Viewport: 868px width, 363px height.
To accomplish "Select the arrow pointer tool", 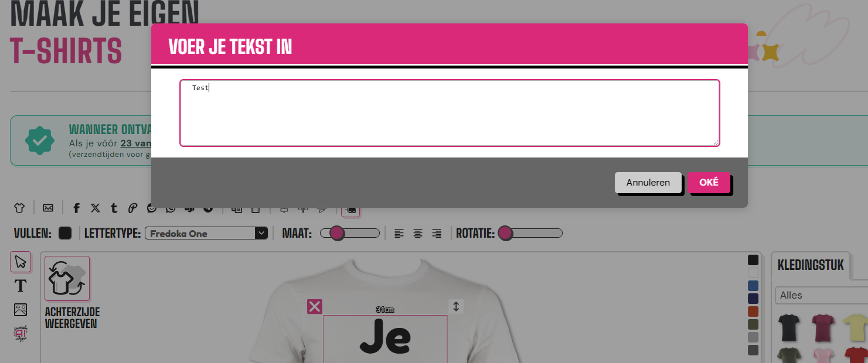I will pos(21,261).
